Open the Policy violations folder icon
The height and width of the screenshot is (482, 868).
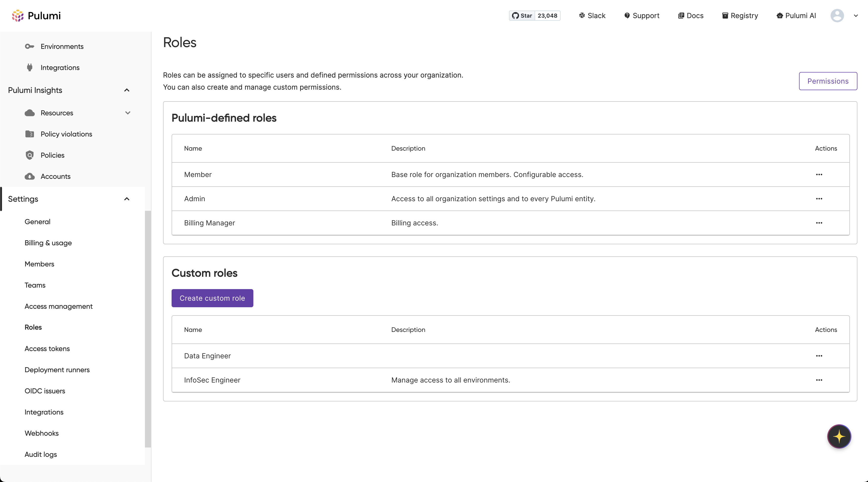click(x=30, y=134)
